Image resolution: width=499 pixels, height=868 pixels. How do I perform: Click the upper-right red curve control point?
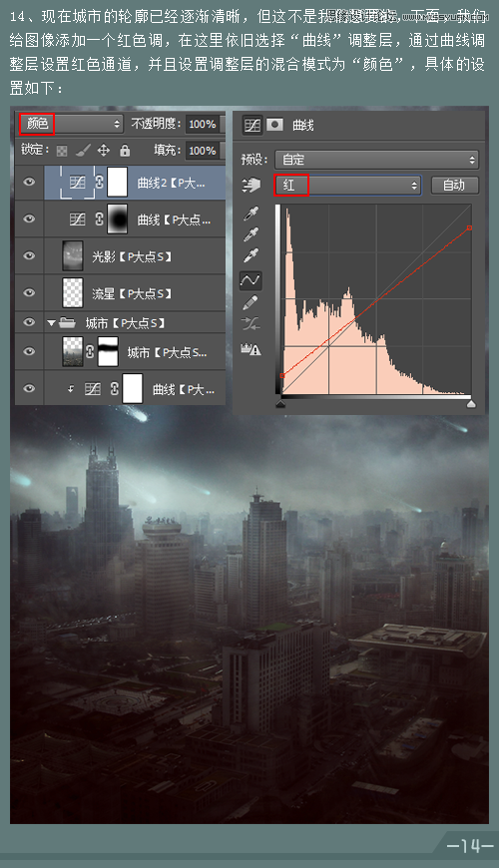click(x=470, y=227)
